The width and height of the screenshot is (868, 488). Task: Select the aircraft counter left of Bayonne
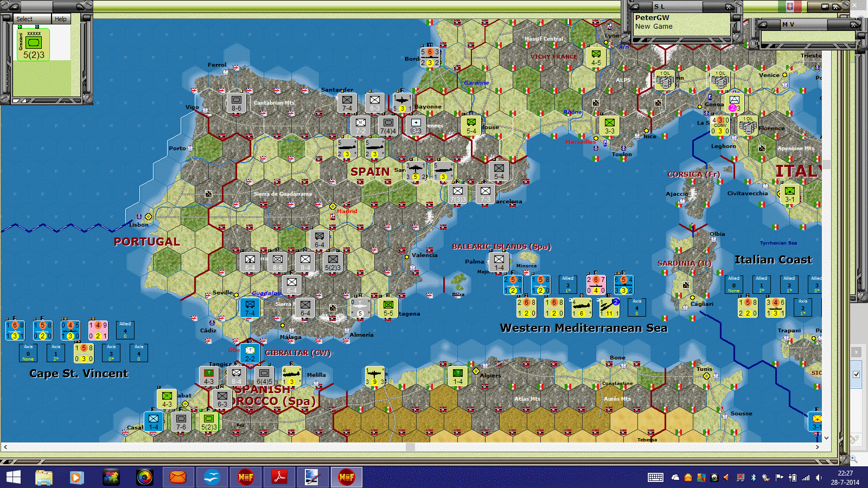pos(402,102)
